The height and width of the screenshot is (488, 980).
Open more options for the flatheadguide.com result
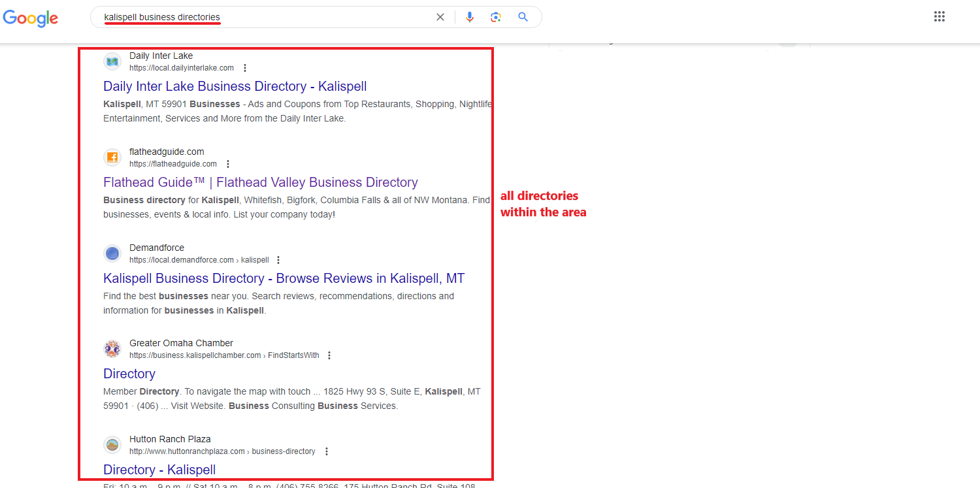pos(228,164)
